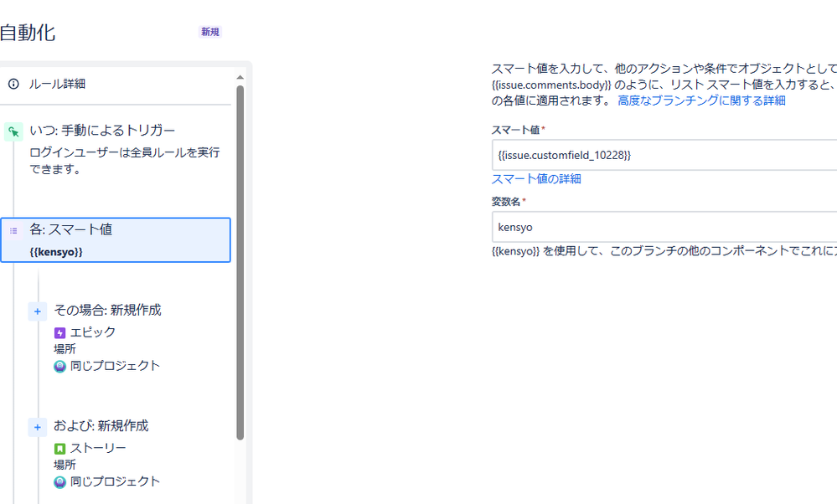This screenshot has width=837, height=504.
Task: Click the 新規 badge next to 自動化
Action: point(210,32)
